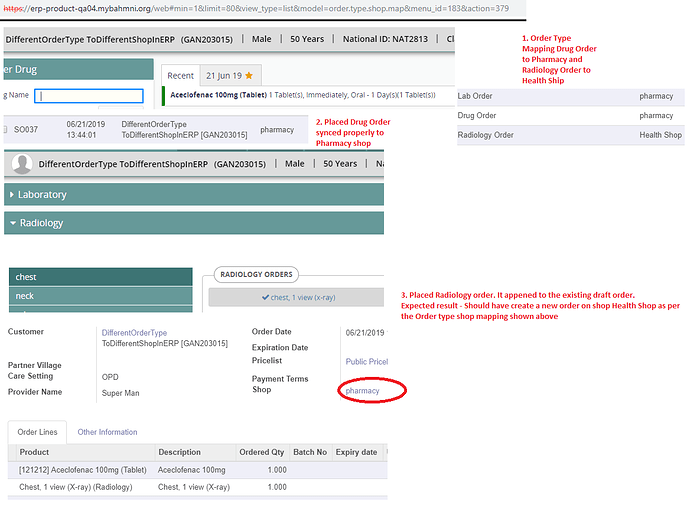690x508 pixels.
Task: Open the pharmacy shop link
Action: (x=362, y=391)
